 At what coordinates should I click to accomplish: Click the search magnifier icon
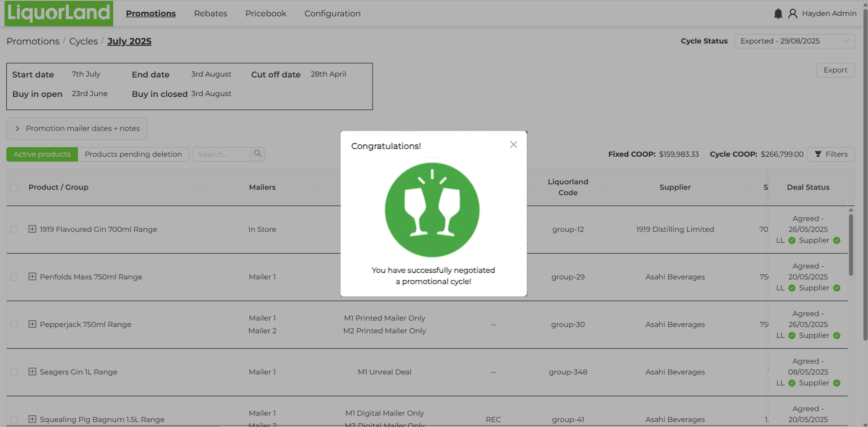pos(258,154)
